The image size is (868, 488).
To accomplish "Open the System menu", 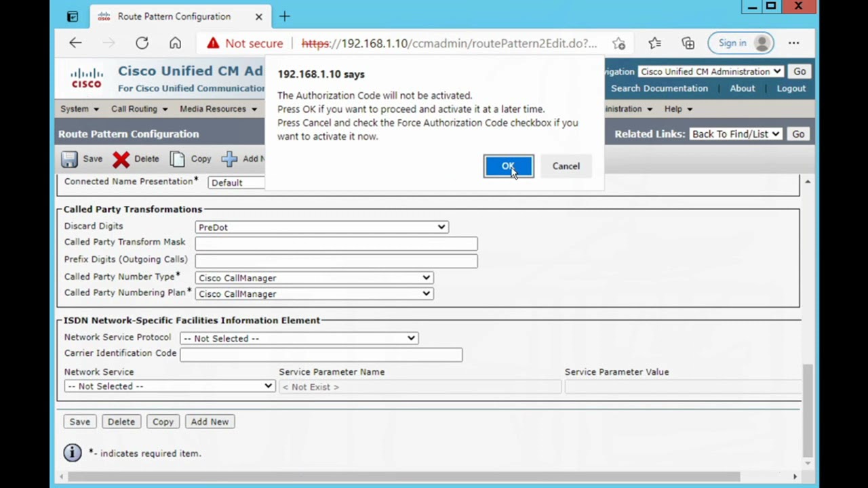I will 79,109.
